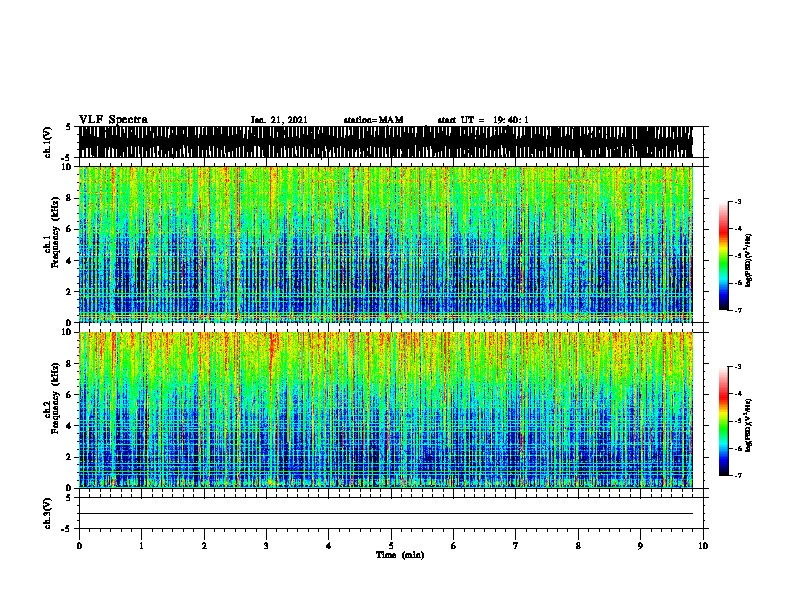
Task: Click time axis tick label "0"
Action: point(79,546)
